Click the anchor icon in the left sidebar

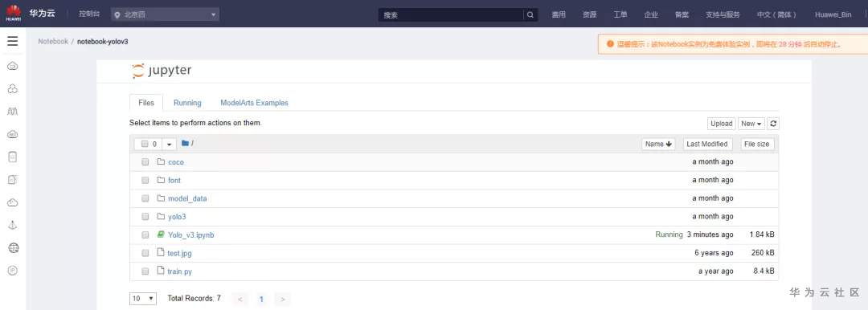(13, 225)
